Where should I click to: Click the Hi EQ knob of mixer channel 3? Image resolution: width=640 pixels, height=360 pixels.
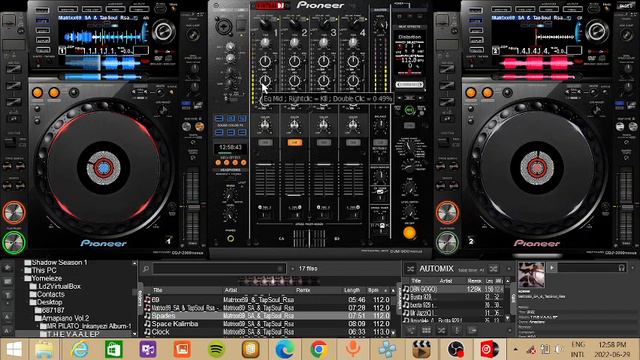[324, 61]
